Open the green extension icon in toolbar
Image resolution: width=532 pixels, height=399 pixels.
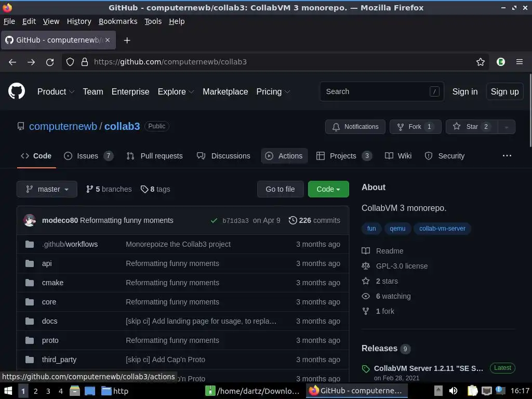(x=500, y=62)
